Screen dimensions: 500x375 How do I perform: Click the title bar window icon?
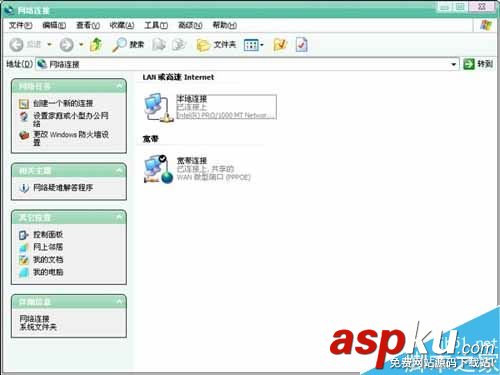tap(10, 10)
